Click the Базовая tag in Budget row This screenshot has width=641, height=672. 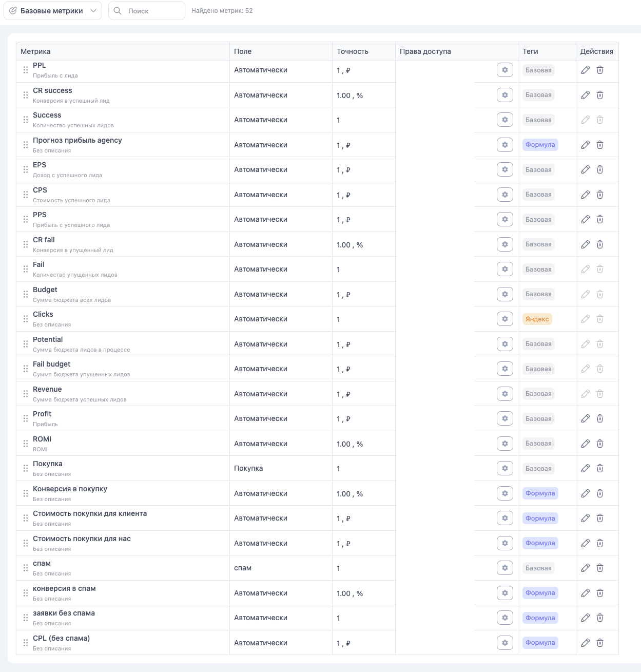[538, 294]
